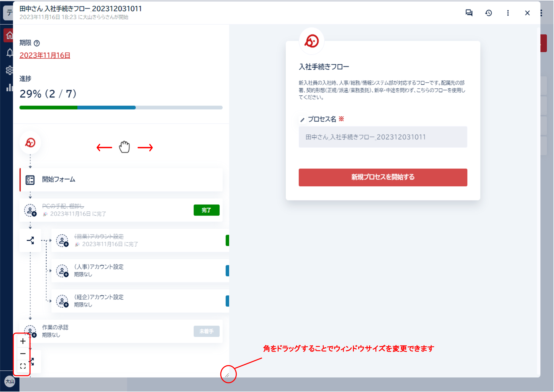Click the progress bar under 29%
This screenshot has height=392, width=554.
tap(121, 108)
